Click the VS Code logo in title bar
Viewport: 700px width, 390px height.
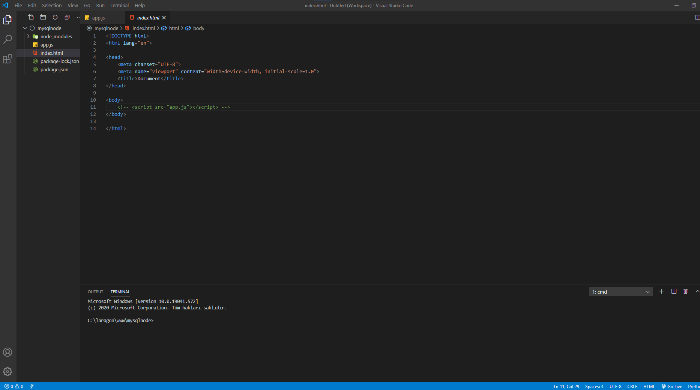click(5, 5)
